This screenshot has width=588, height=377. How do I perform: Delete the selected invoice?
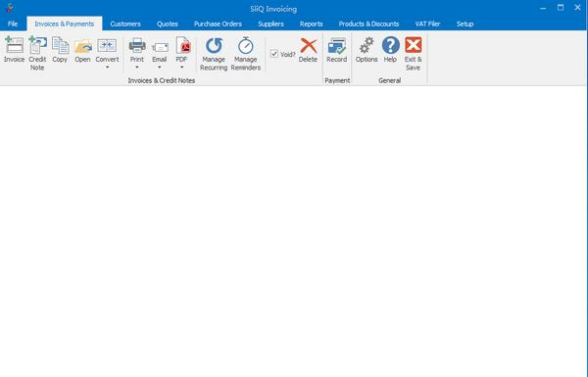coord(309,50)
